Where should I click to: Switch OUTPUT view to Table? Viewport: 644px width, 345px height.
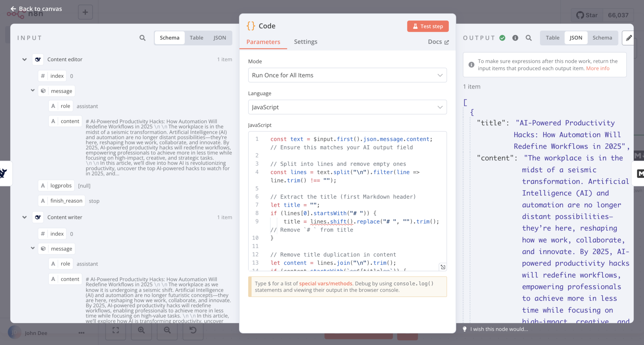pos(552,38)
